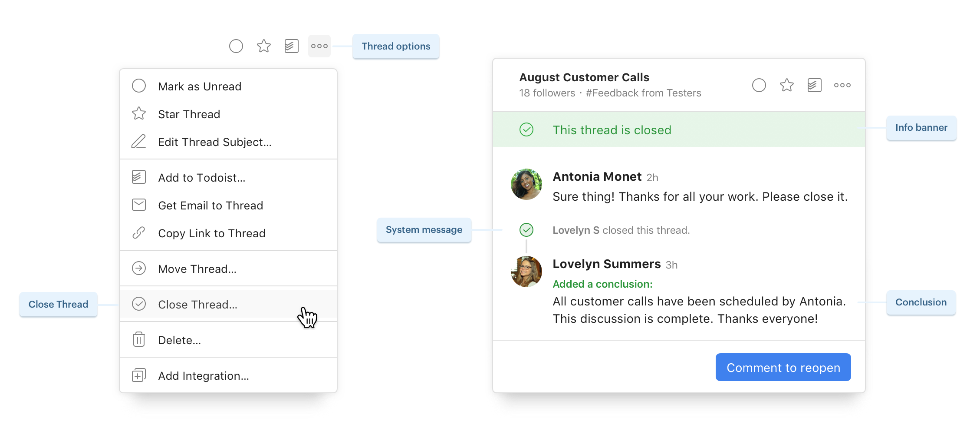Click the green check icon in closed banner
This screenshot has width=980, height=428.
(526, 129)
